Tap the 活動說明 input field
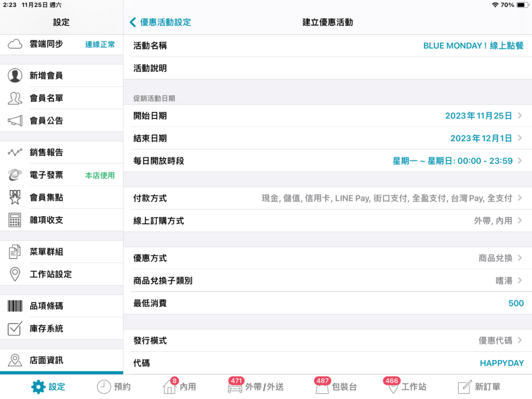This screenshot has width=532, height=399. coord(328,68)
